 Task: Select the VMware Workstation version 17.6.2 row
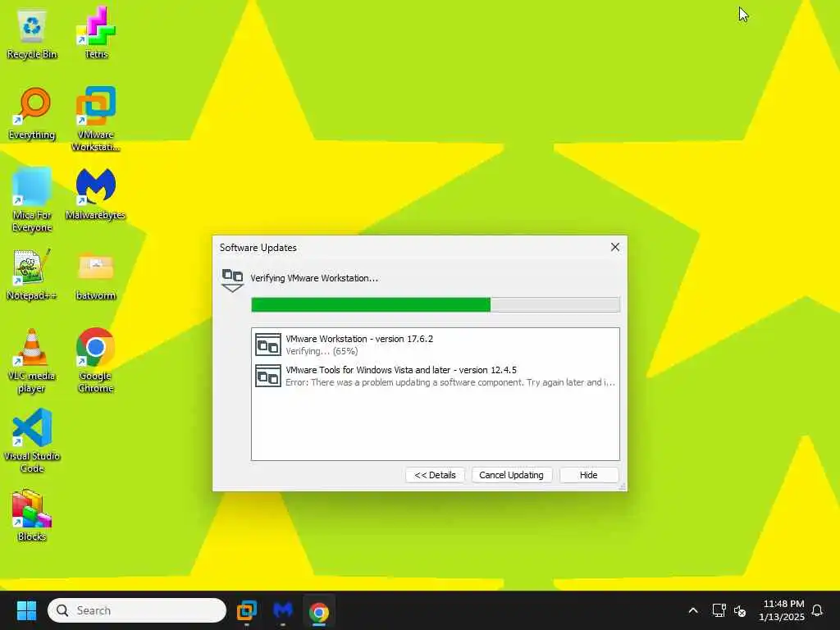point(435,345)
